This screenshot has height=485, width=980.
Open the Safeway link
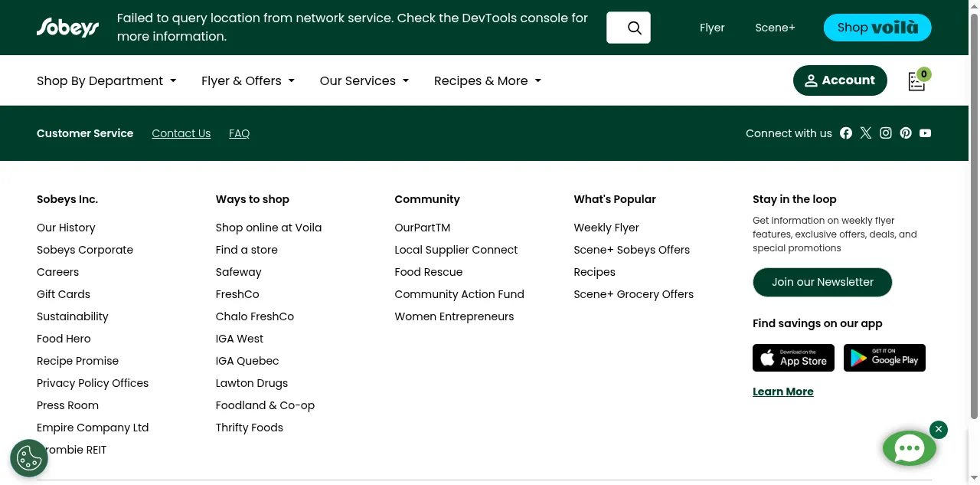[239, 272]
